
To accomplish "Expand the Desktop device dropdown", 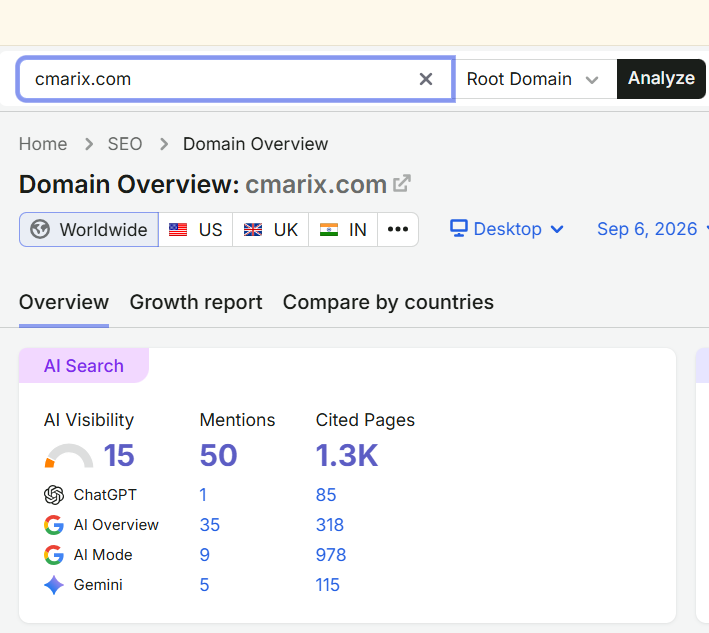I will (507, 229).
